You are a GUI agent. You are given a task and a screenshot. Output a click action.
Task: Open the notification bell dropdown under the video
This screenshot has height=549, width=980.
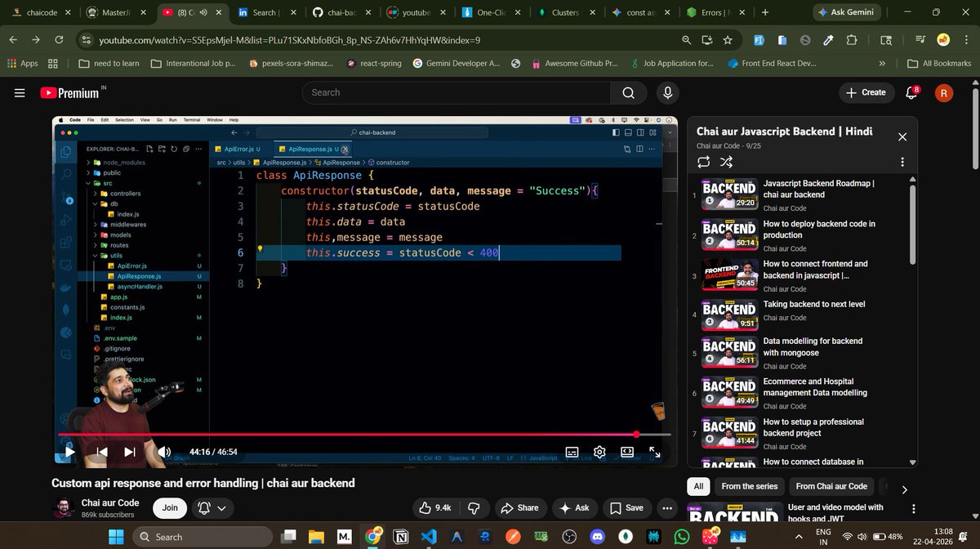click(212, 507)
